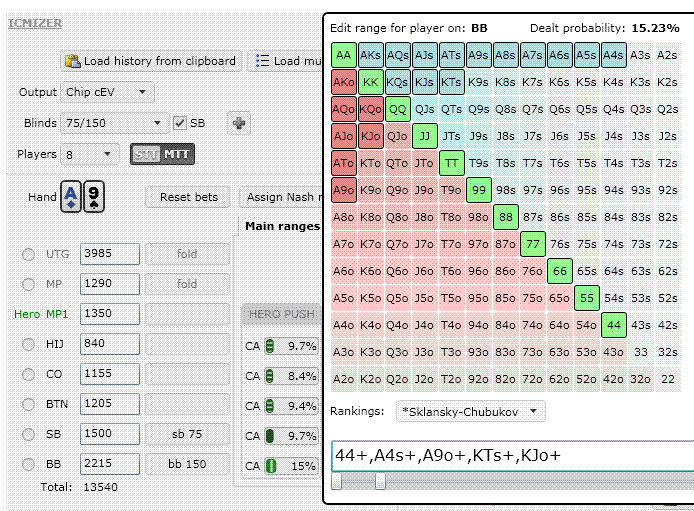Click the sb 75 bet button
This screenshot has height=511, width=694.
click(187, 434)
